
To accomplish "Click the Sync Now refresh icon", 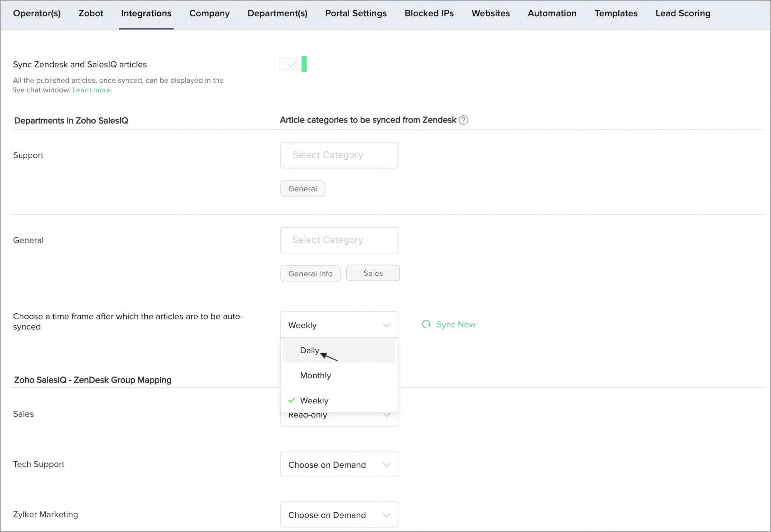I will click(426, 324).
